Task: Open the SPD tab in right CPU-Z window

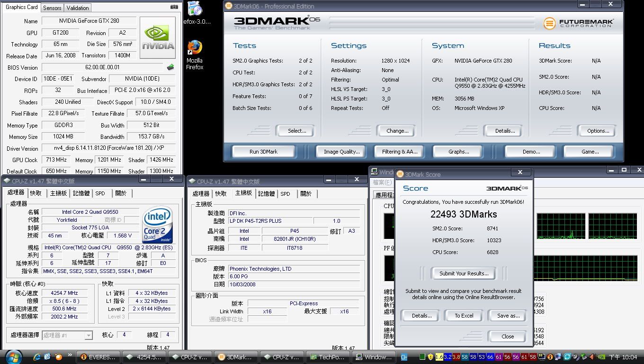Action: point(285,193)
